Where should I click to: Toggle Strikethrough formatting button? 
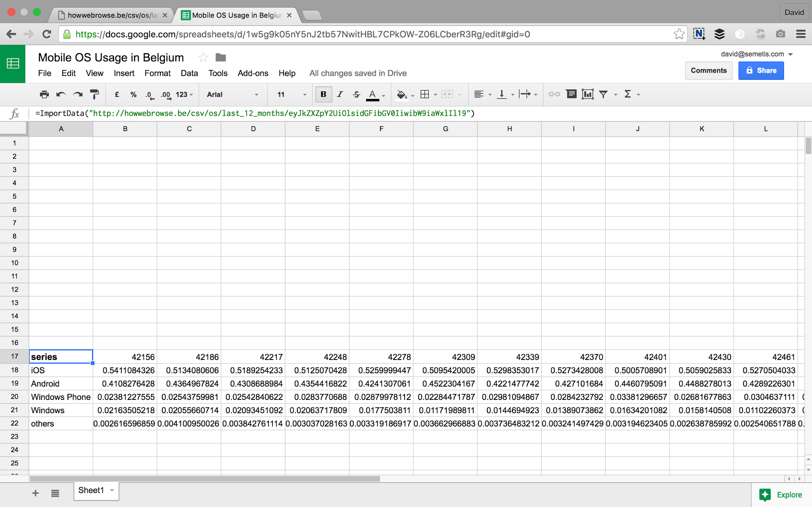click(356, 94)
